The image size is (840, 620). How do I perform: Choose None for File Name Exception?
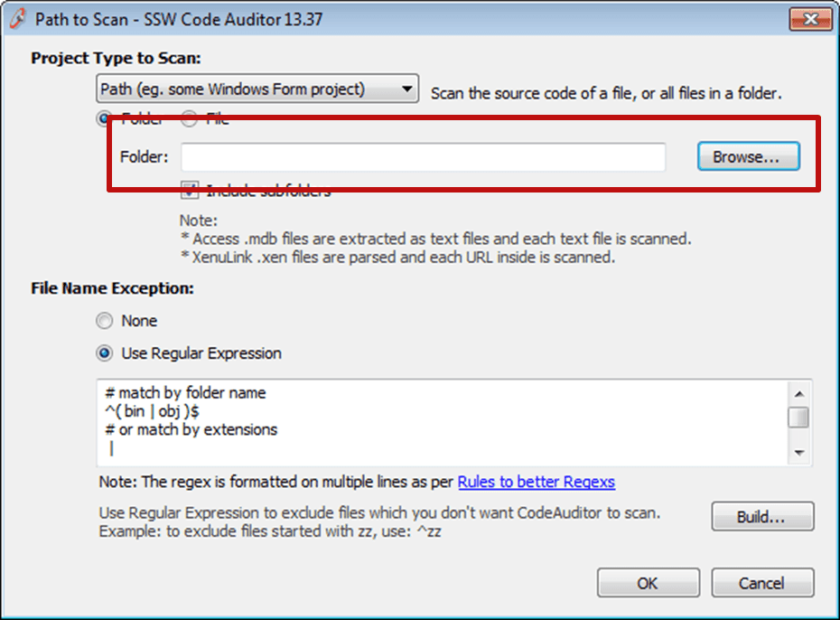106,321
